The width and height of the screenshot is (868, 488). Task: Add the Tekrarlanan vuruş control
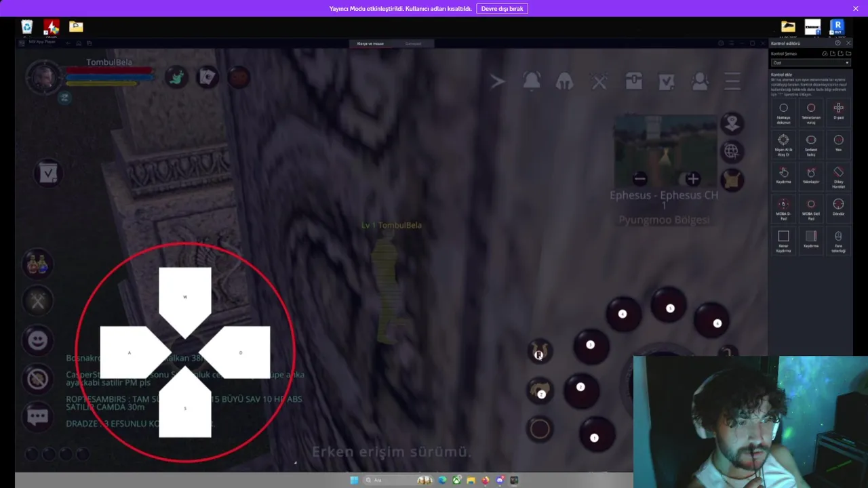[811, 113]
